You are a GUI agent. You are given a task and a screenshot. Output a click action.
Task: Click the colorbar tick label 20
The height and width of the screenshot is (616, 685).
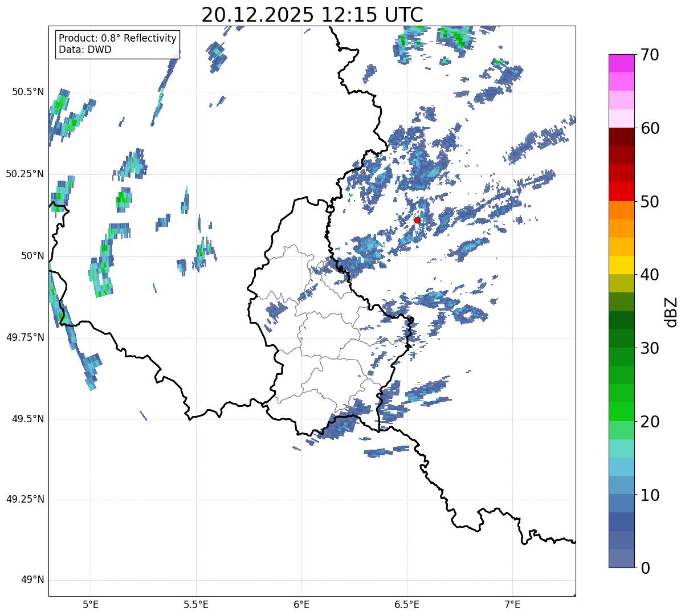(x=650, y=422)
